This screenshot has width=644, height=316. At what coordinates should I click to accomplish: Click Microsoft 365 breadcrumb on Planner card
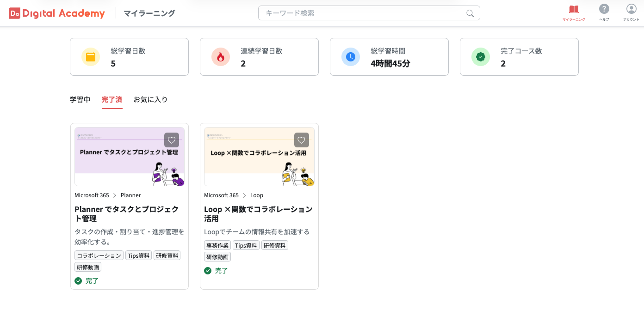(92, 195)
